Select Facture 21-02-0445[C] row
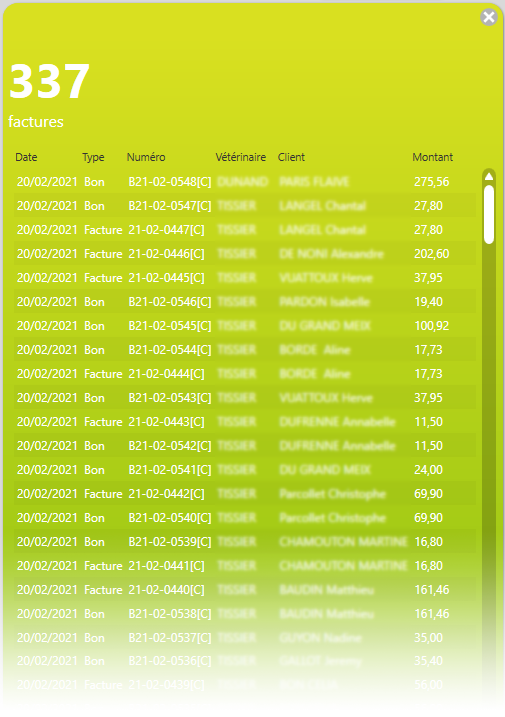The height and width of the screenshot is (717, 505). 245,278
